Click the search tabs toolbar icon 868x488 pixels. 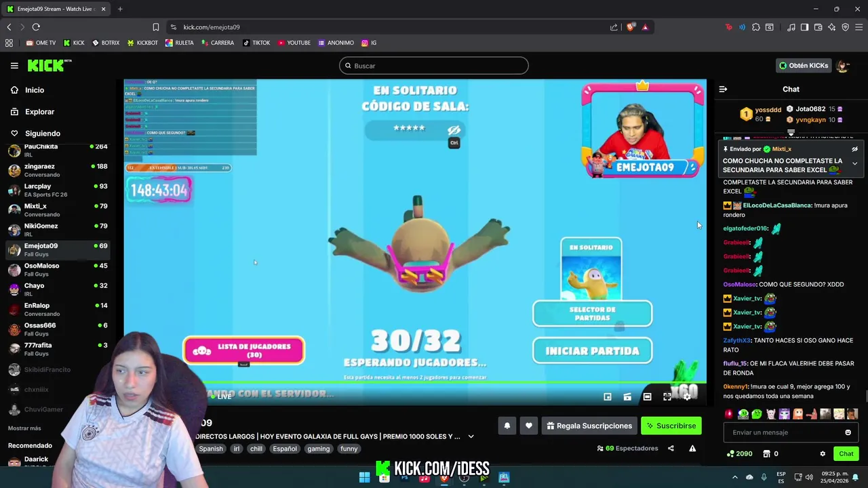coord(770,27)
